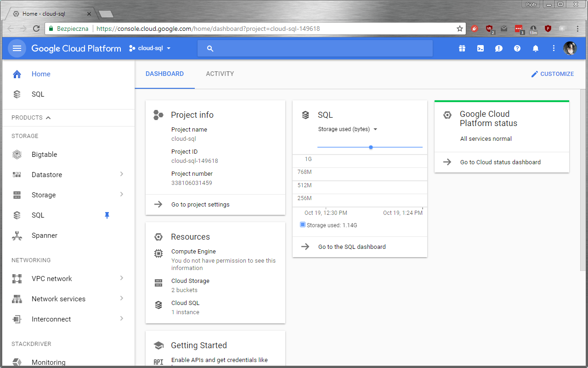This screenshot has height=368, width=588.
Task: Click the SQL chart time slider handle
Action: [x=371, y=147]
